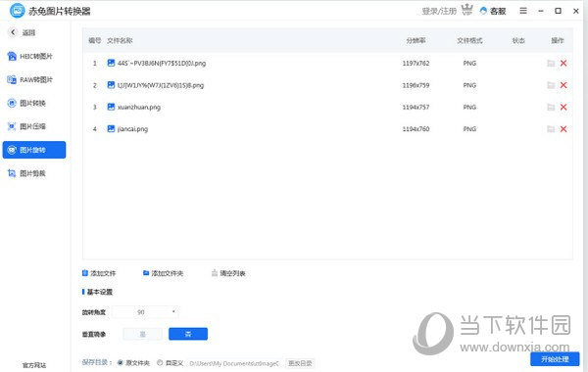588x372 pixels.
Task: Select the 原文件夹 save option
Action: pyautogui.click(x=133, y=362)
